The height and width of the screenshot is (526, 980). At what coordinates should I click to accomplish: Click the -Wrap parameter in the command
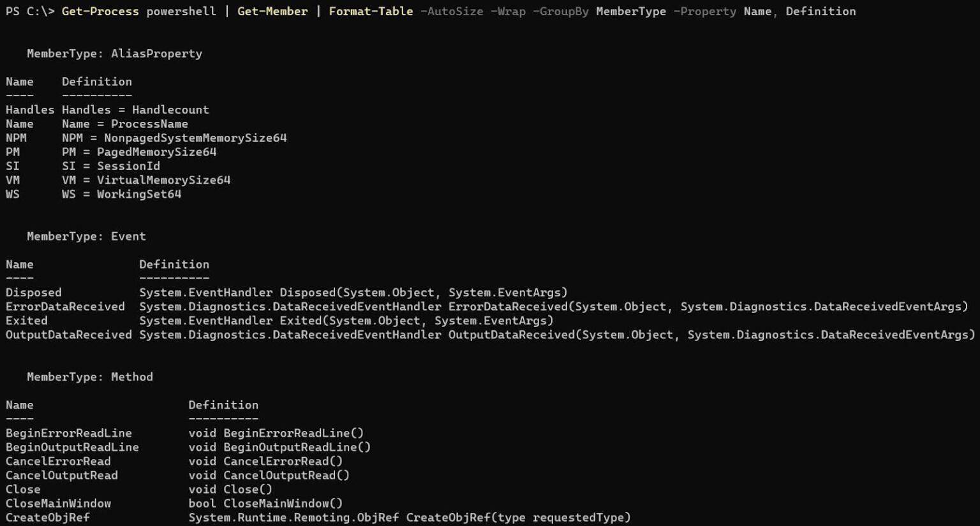click(x=508, y=11)
